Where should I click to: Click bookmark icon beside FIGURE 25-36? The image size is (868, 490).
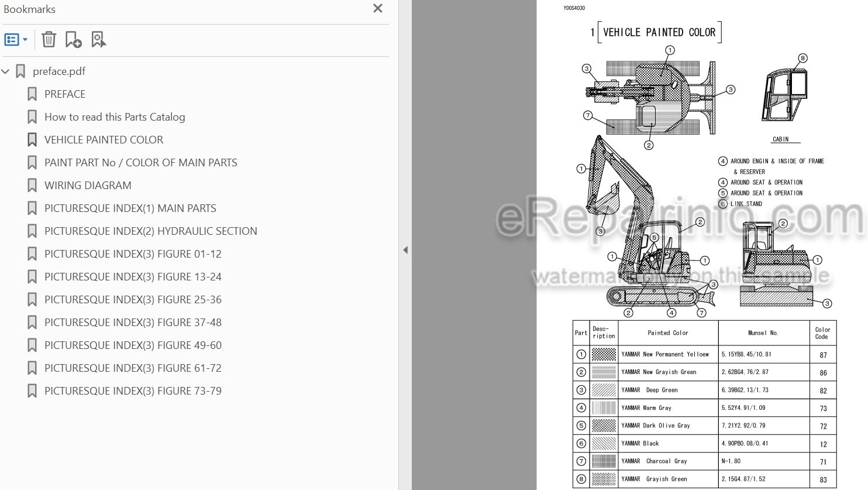click(x=32, y=300)
